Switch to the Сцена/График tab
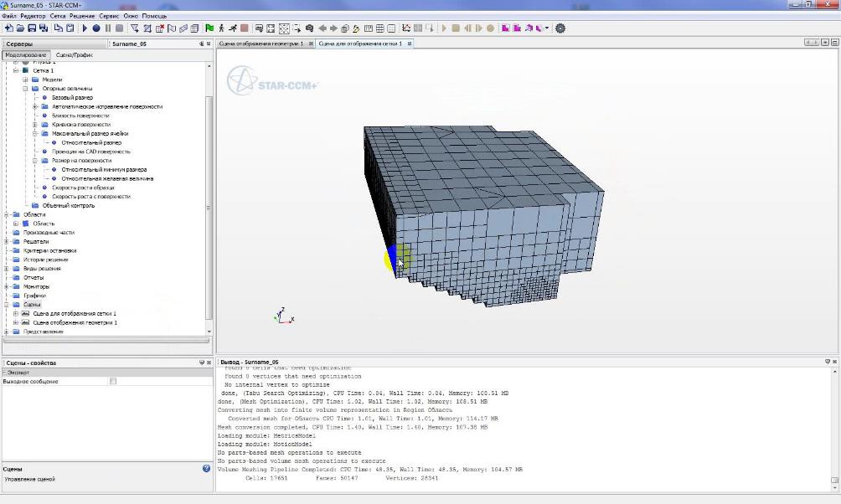Viewport: 841px width, 504px height. (x=74, y=54)
